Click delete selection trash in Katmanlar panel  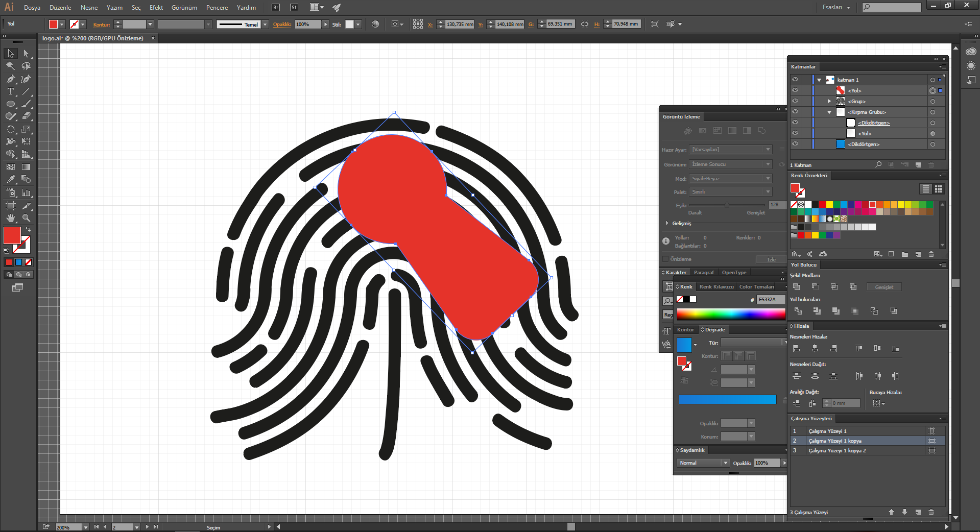point(931,165)
